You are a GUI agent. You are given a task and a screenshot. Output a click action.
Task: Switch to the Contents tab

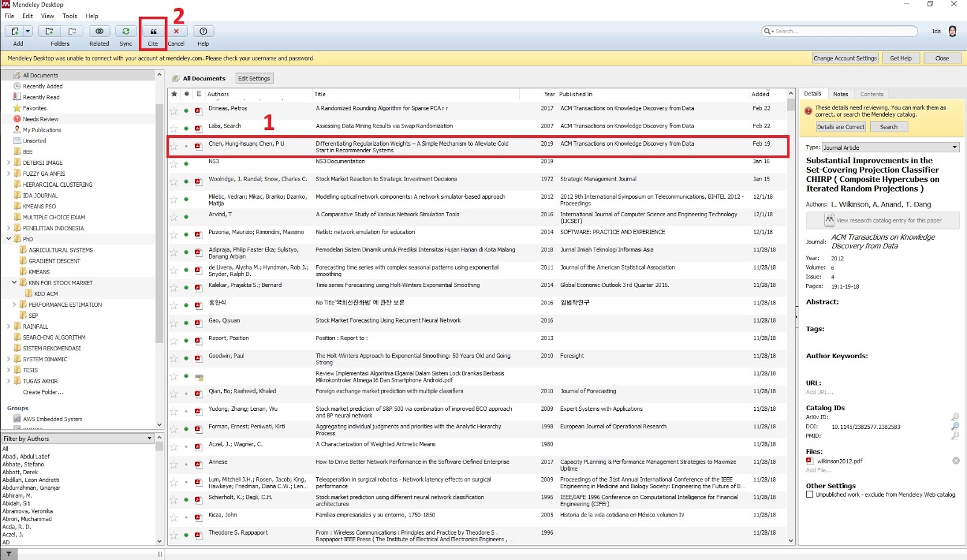872,94
